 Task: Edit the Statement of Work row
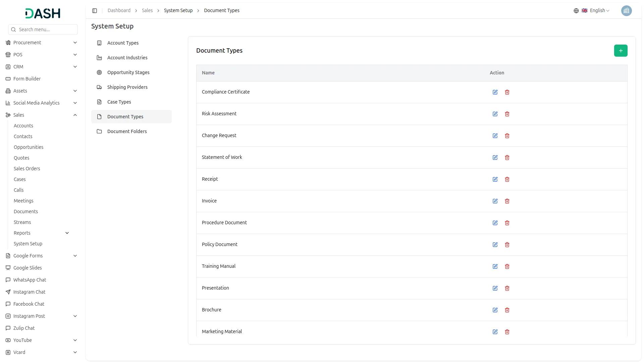click(495, 158)
